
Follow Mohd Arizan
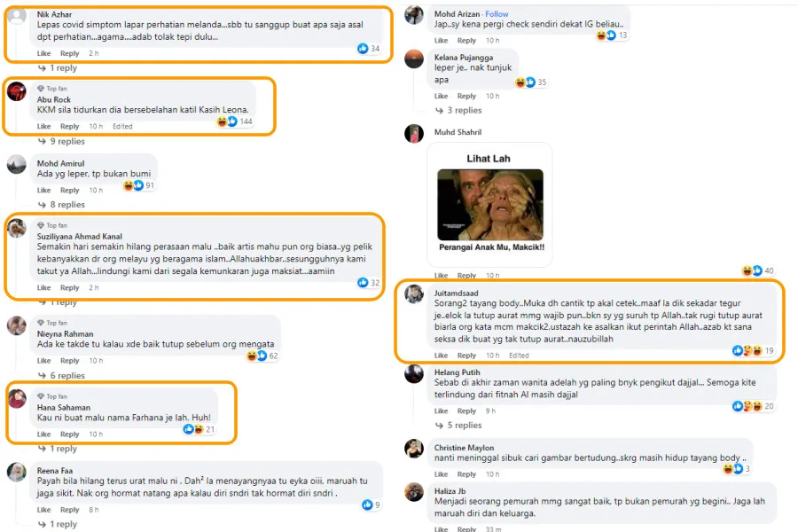tap(497, 14)
